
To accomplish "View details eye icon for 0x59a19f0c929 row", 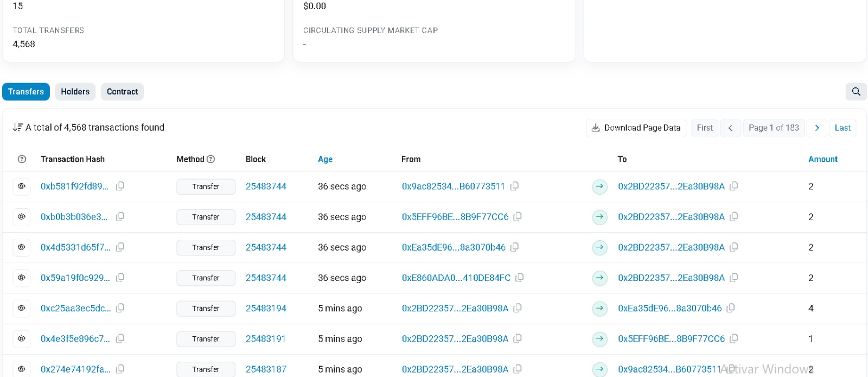I will click(22, 277).
